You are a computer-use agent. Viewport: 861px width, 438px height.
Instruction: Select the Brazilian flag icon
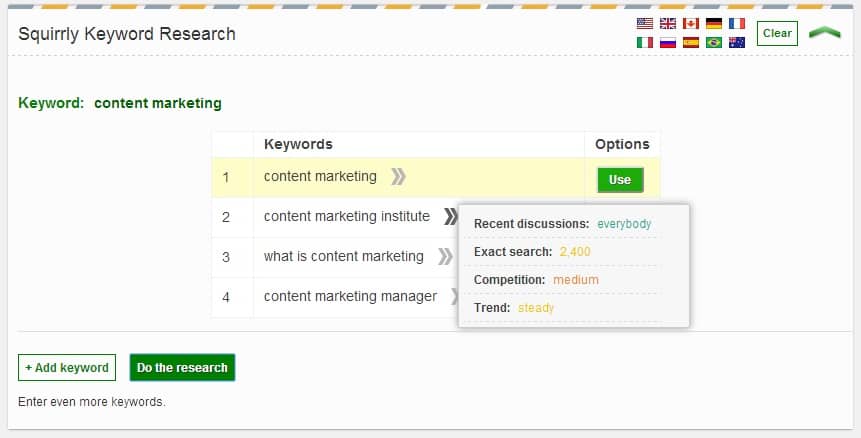pyautogui.click(x=714, y=43)
